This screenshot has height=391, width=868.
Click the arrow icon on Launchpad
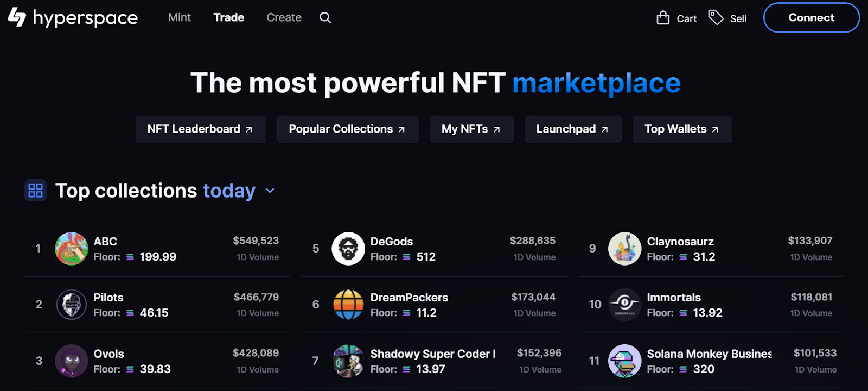(604, 130)
